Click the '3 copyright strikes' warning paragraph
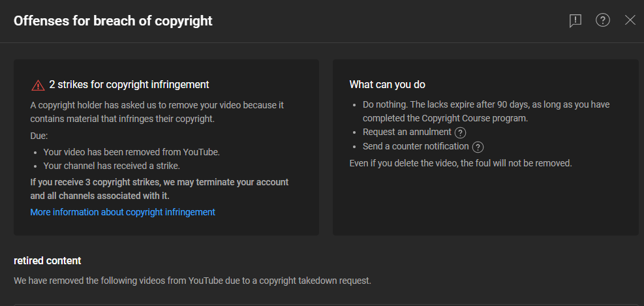Screen dimensions: 644x306 [159, 189]
